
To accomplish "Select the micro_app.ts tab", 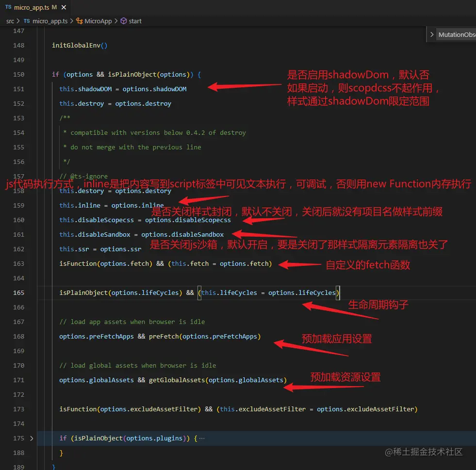I will coord(35,7).
